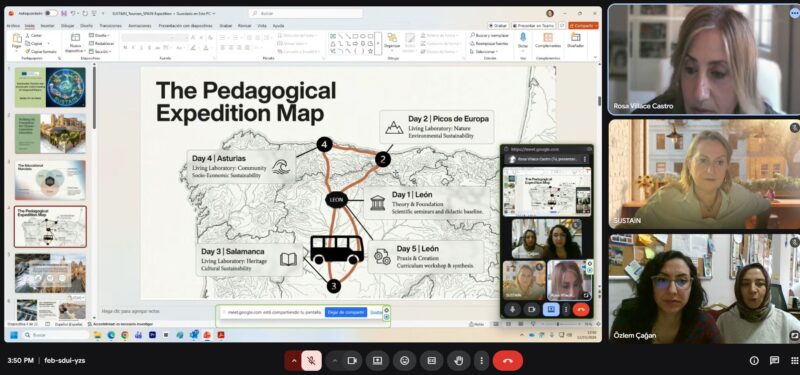Expand the Diseño layout dropdown

pos(98,35)
